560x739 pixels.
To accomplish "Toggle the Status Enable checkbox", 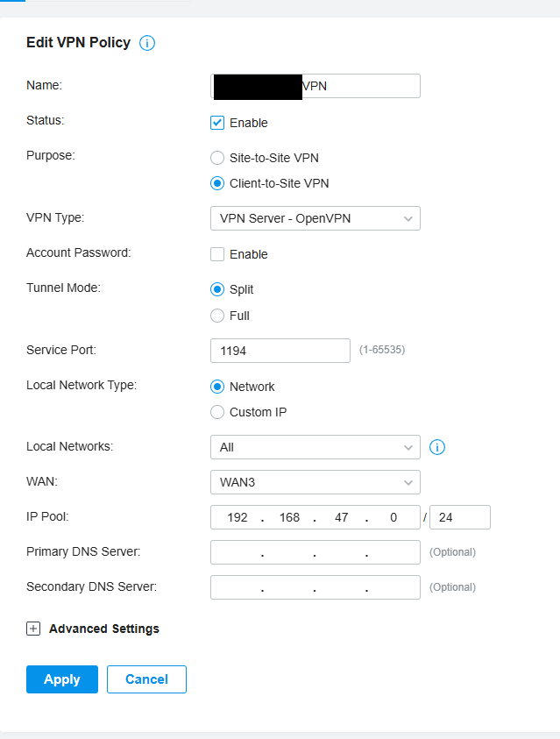I will [x=217, y=123].
